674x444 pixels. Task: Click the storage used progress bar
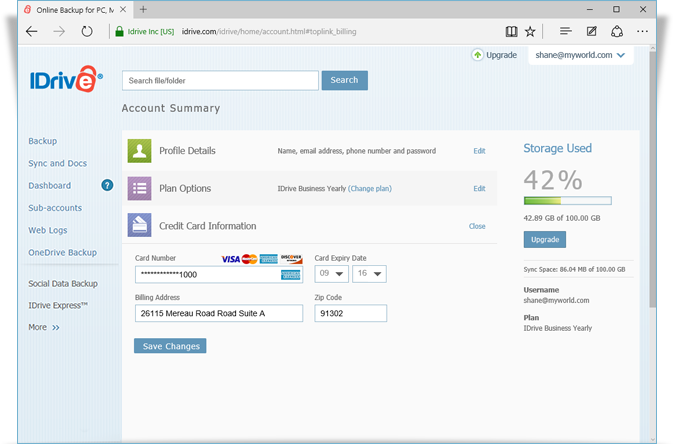coord(567,201)
